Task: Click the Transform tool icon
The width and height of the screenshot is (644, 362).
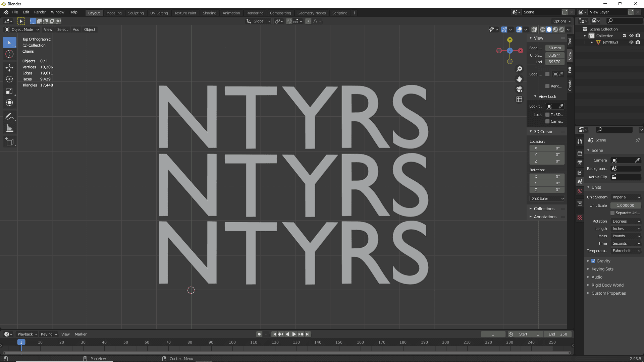Action: [x=10, y=103]
